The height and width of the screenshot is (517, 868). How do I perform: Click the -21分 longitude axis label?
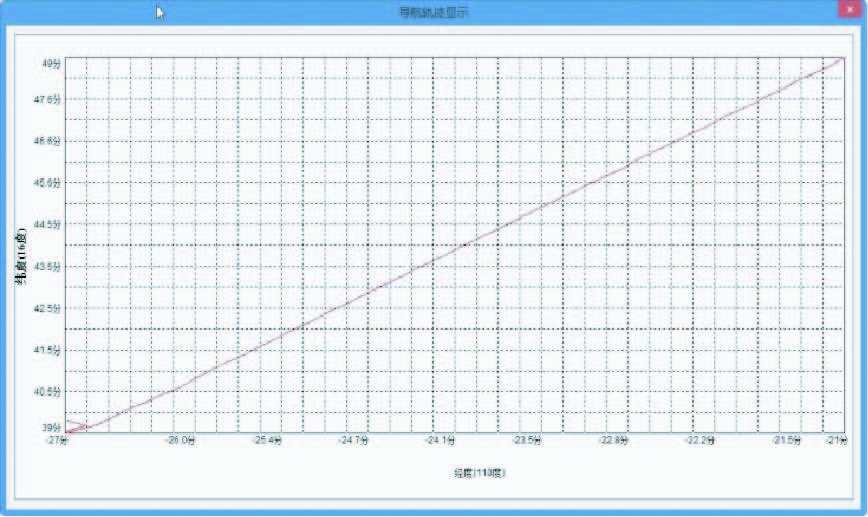tap(836, 440)
